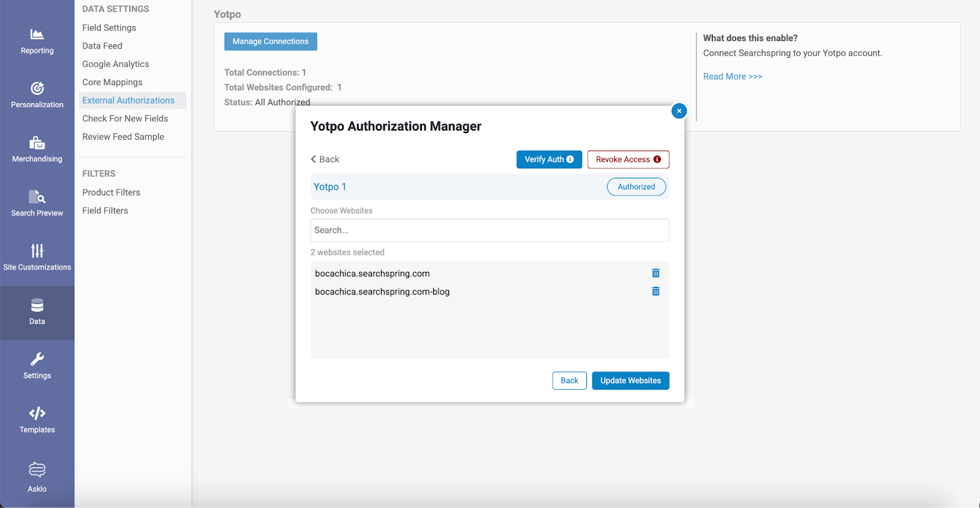The width and height of the screenshot is (980, 508).
Task: Open the Read More >>> link
Action: 733,77
